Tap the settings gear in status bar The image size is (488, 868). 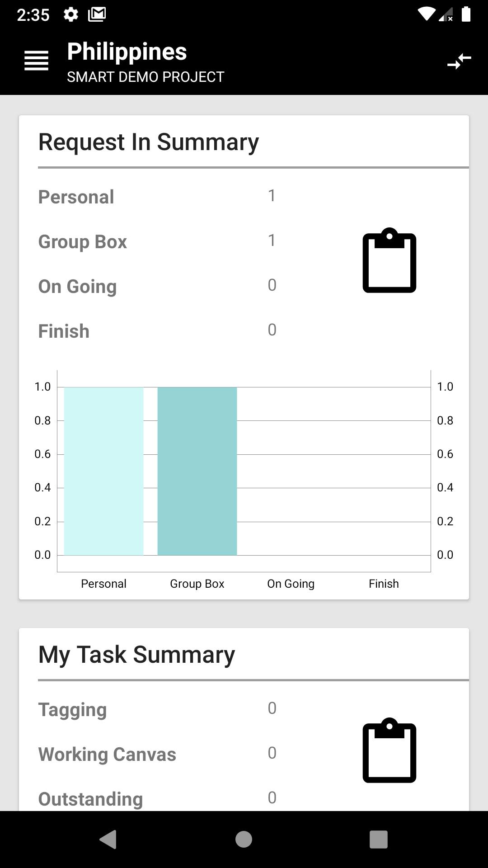click(x=70, y=14)
